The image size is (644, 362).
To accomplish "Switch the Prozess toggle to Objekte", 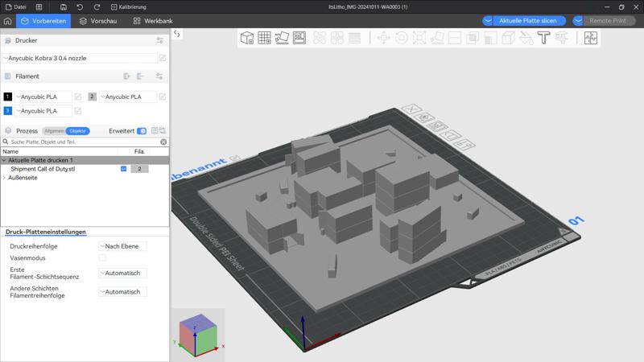I will coord(77,131).
